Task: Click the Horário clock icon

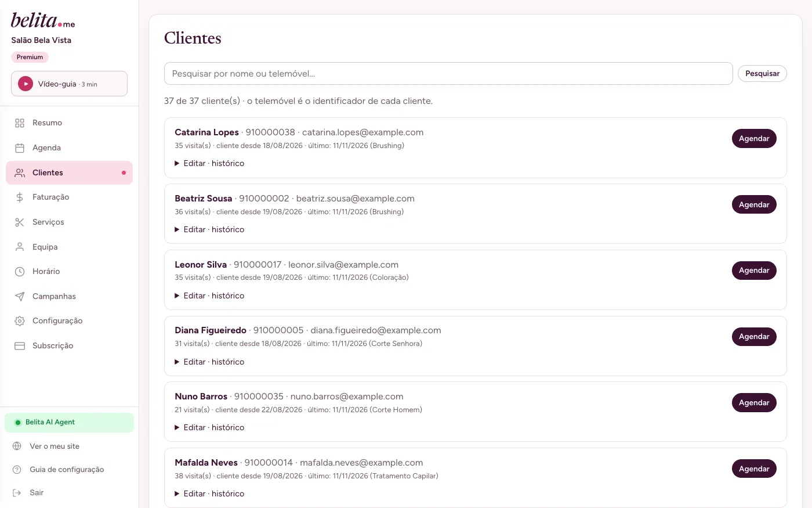Action: 20,272
